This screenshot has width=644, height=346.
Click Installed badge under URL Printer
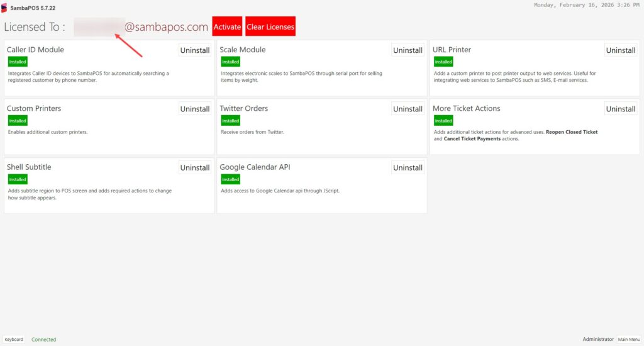click(x=443, y=62)
